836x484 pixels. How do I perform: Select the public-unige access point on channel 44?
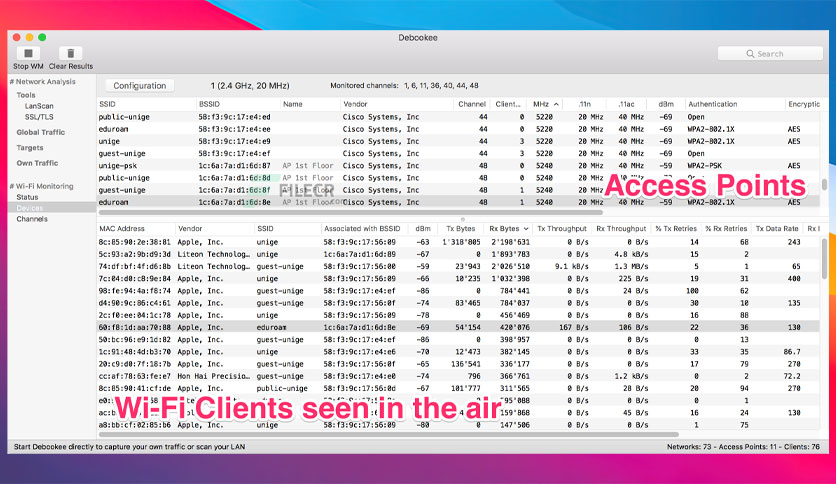(x=459, y=117)
